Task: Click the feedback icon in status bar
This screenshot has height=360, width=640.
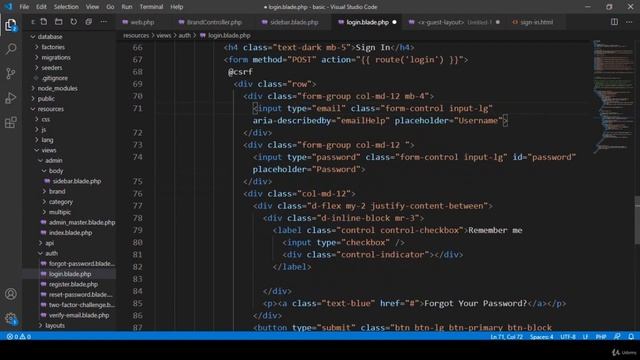Action: tap(617, 337)
